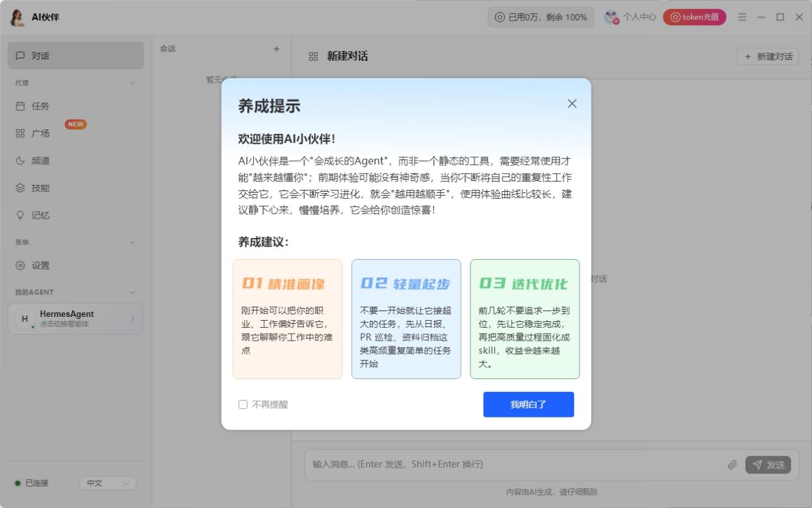Click the moon icon beside 频道
This screenshot has height=508, width=812.
pyautogui.click(x=21, y=161)
